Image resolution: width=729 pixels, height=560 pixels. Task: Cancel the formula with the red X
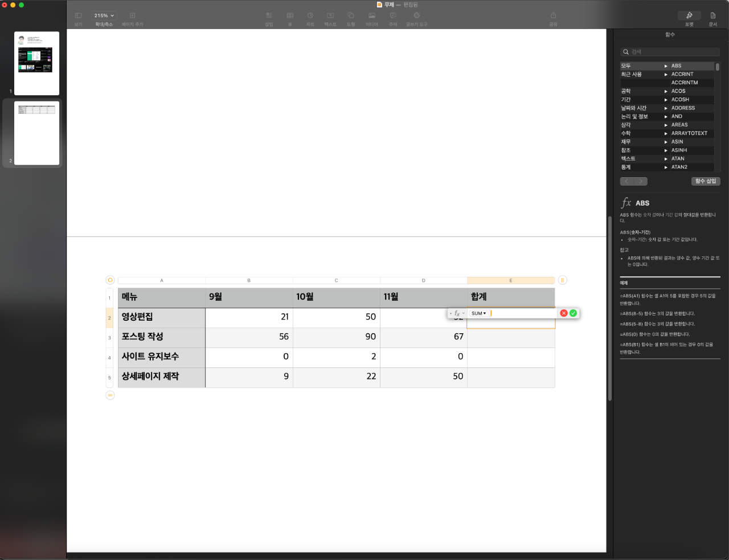(x=564, y=313)
